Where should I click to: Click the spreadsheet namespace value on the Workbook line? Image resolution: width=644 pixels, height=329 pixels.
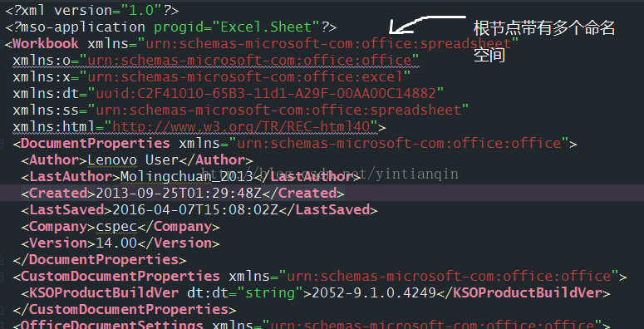pos(328,43)
